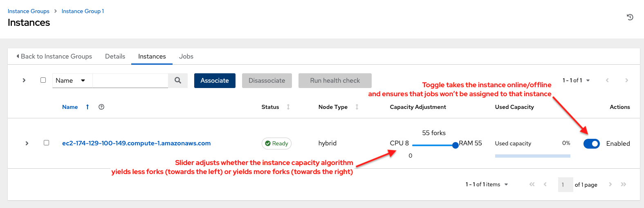
Task: Click the capacity adjustment slider handle
Action: pos(456,145)
